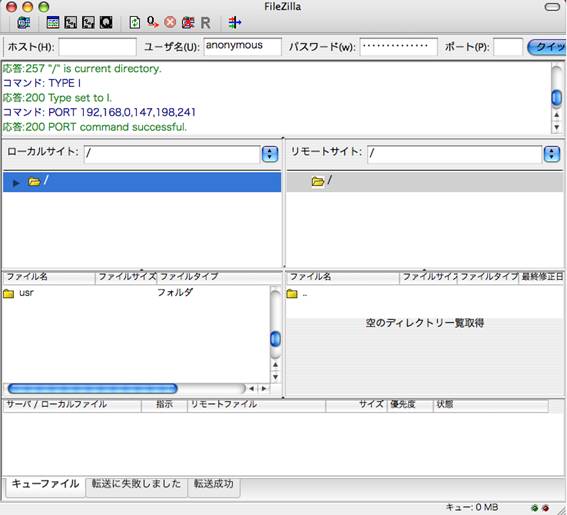
Task: Click the green activity indicator in status bar
Action: (534, 508)
